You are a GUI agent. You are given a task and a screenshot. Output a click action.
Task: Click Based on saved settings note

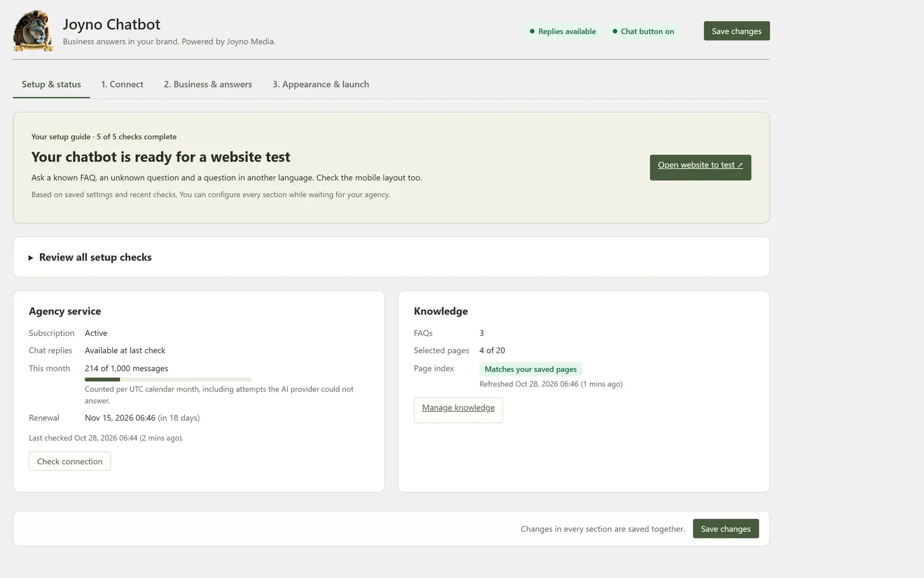pyautogui.click(x=211, y=195)
